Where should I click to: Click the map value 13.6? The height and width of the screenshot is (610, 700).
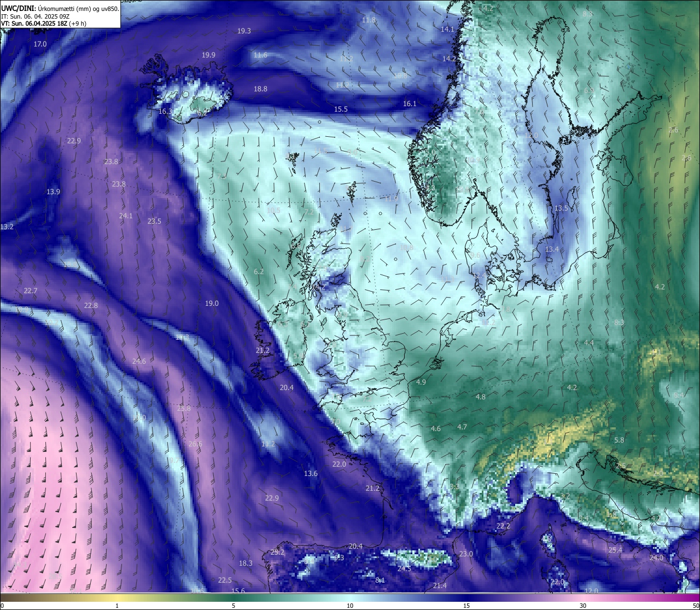click(311, 474)
